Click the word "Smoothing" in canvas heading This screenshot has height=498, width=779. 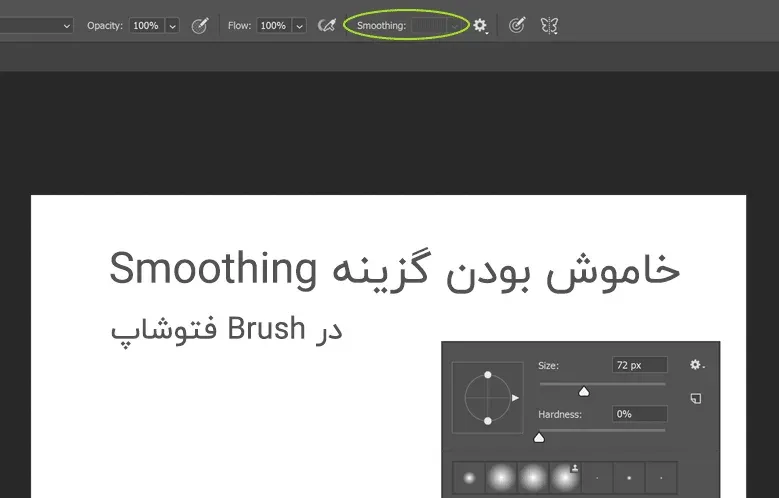tap(213, 269)
